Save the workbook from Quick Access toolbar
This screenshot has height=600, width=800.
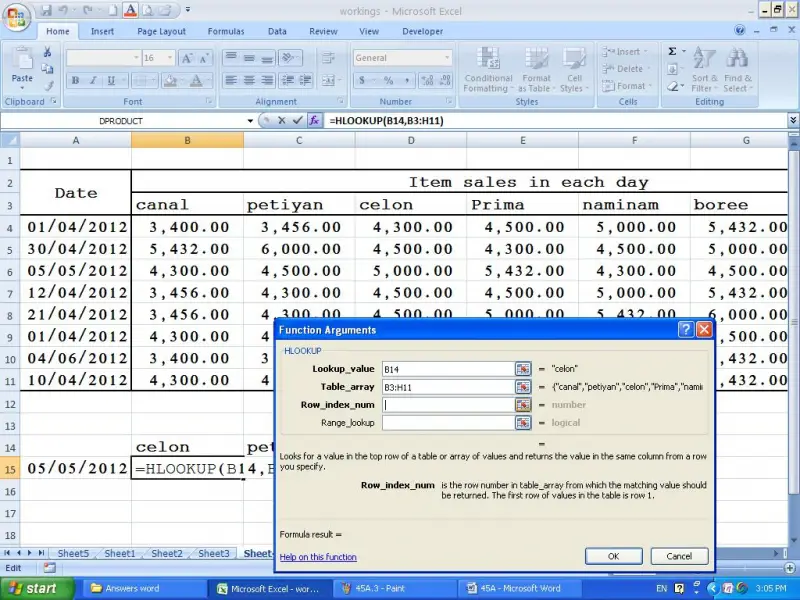(x=46, y=10)
